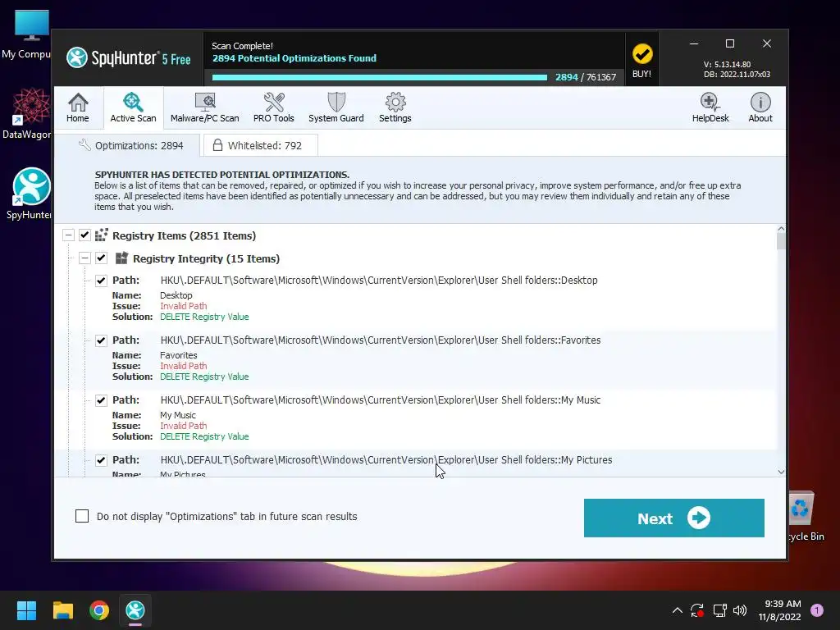The image size is (840, 630).
Task: Open the volume control tray icon
Action: 740,610
